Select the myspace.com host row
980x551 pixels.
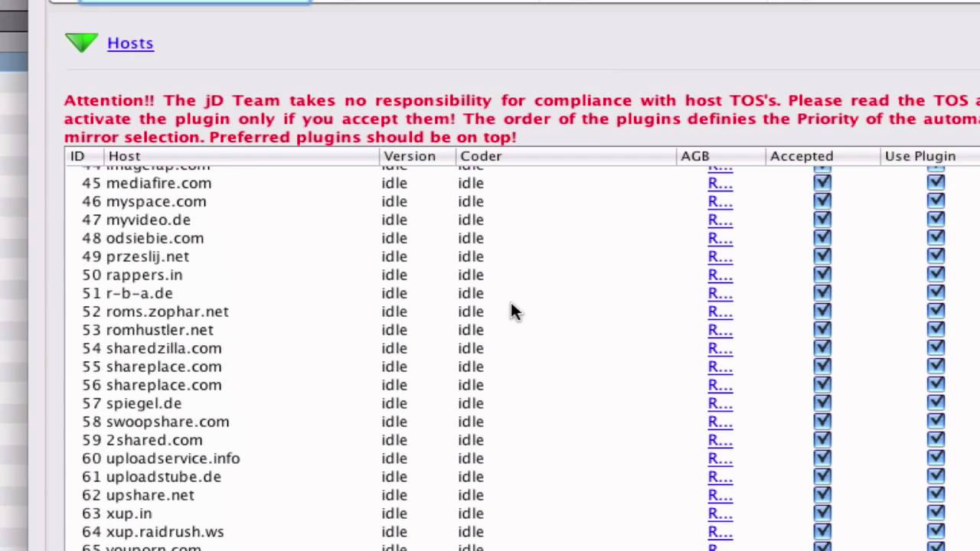click(x=523, y=201)
